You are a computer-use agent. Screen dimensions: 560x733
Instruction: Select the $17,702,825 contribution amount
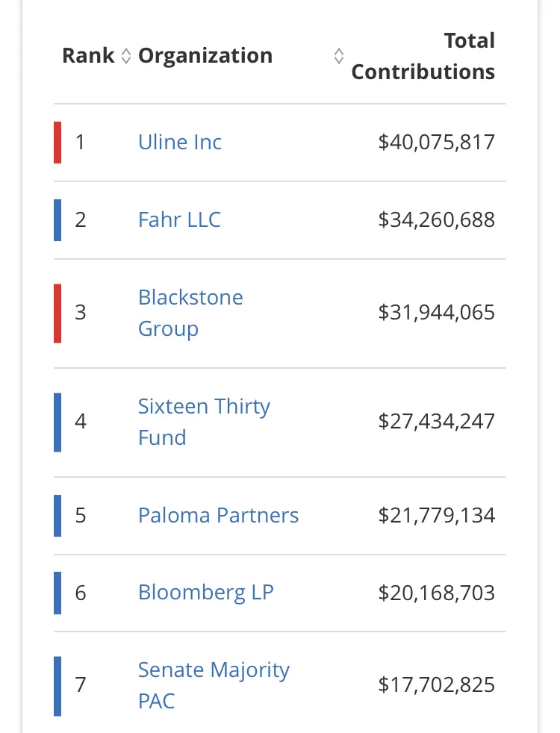[437, 684]
